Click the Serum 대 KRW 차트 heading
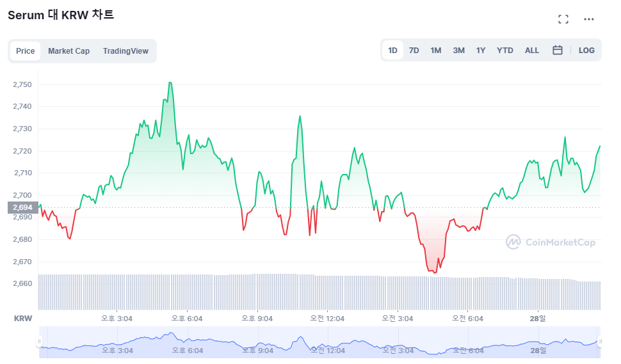The width and height of the screenshot is (621, 364). 61,15
